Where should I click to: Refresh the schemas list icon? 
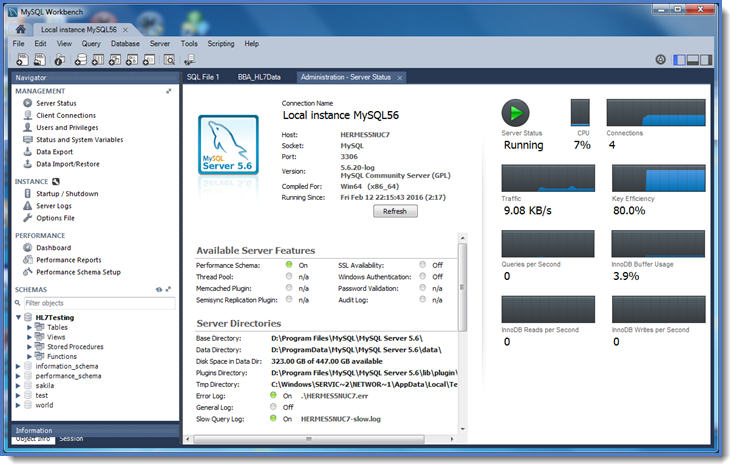point(159,290)
